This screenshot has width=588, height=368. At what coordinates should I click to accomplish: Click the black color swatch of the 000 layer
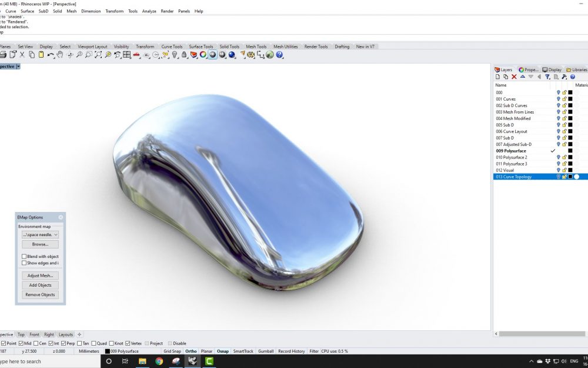(x=570, y=92)
